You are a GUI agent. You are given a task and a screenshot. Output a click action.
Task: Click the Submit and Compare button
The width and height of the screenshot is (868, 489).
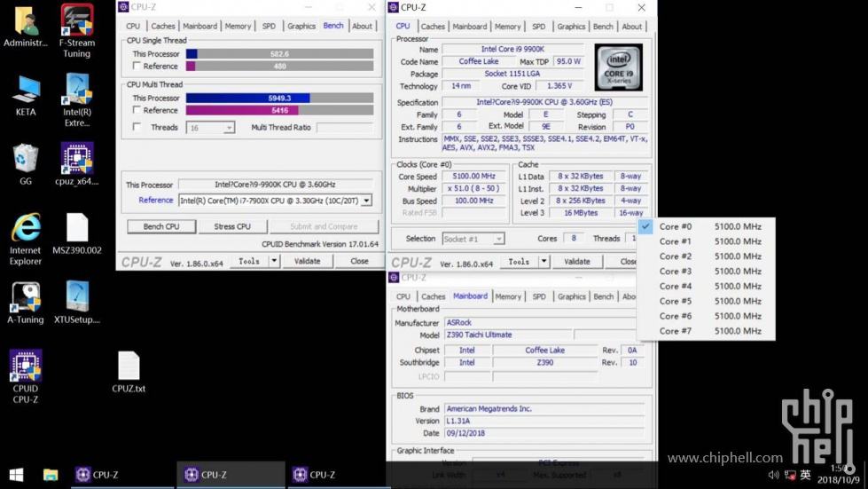[x=324, y=226]
